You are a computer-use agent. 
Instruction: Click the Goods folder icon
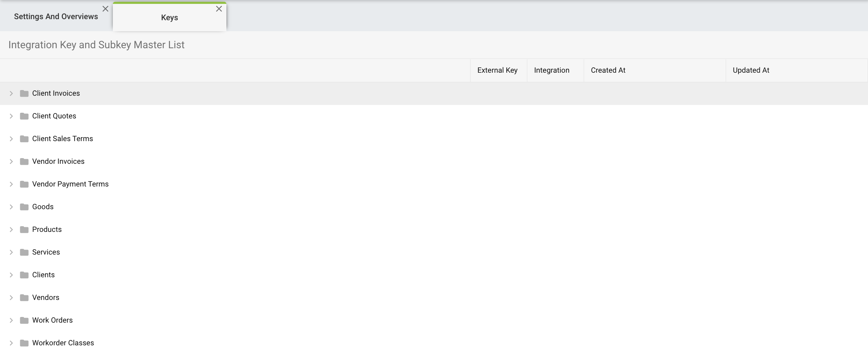tap(24, 207)
